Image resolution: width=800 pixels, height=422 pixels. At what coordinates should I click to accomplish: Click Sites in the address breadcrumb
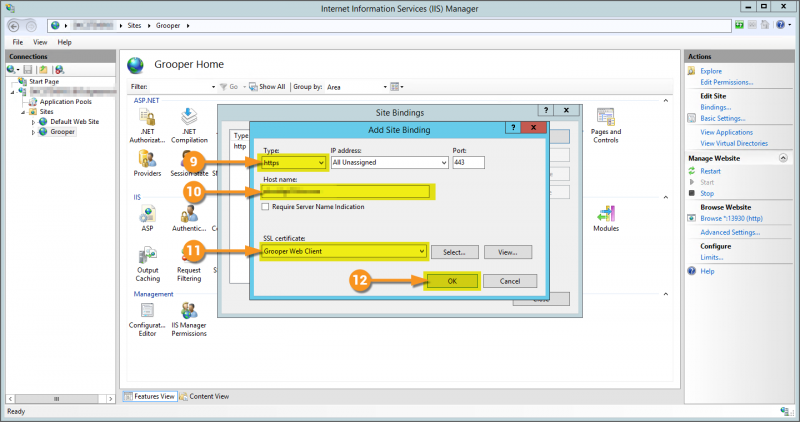pyautogui.click(x=134, y=26)
